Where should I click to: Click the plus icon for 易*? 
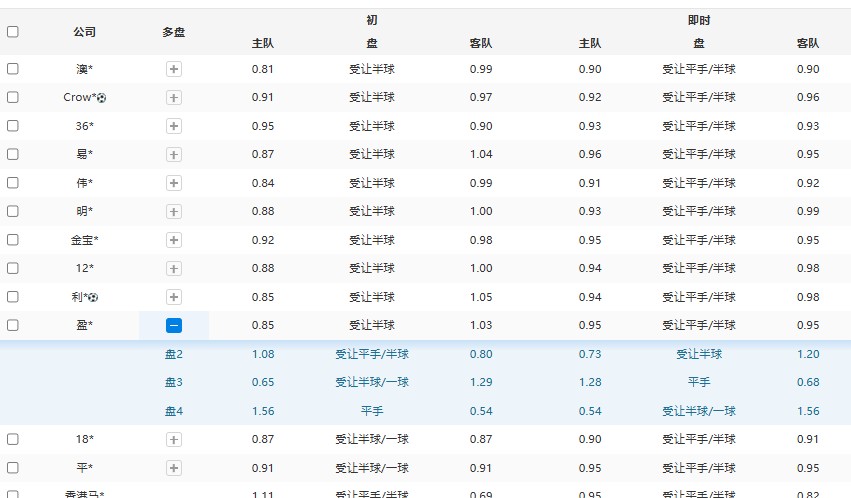(174, 155)
